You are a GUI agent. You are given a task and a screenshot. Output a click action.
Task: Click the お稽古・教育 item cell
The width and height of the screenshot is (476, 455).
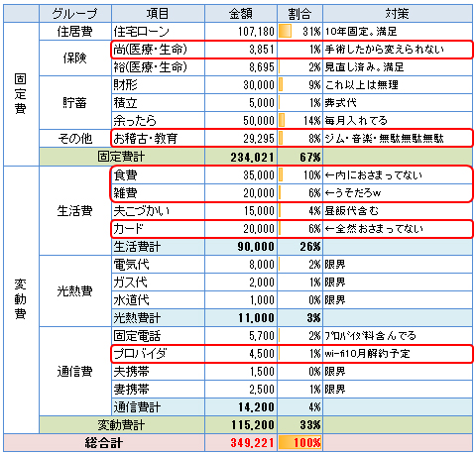click(x=158, y=138)
